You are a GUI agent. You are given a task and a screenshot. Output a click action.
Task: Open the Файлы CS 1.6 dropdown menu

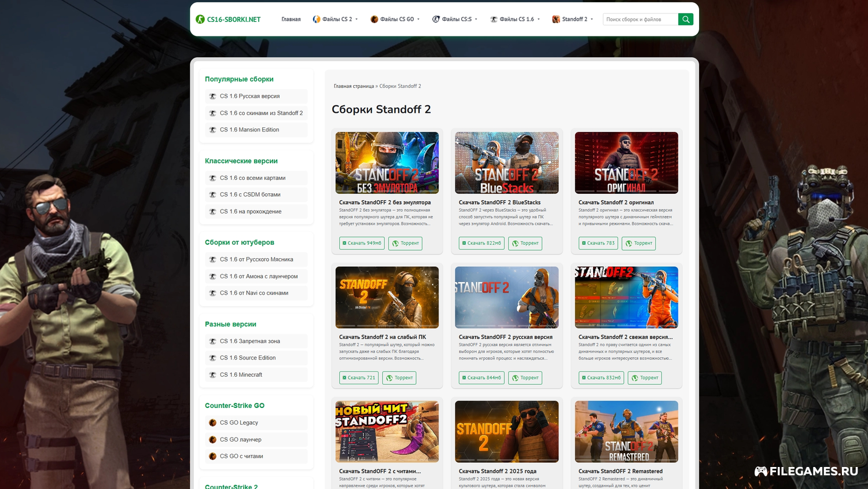[x=515, y=19]
